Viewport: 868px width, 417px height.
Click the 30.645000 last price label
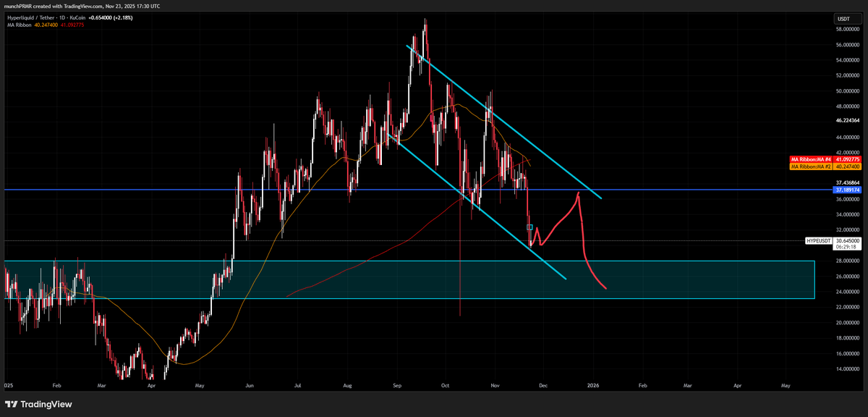pyautogui.click(x=847, y=240)
